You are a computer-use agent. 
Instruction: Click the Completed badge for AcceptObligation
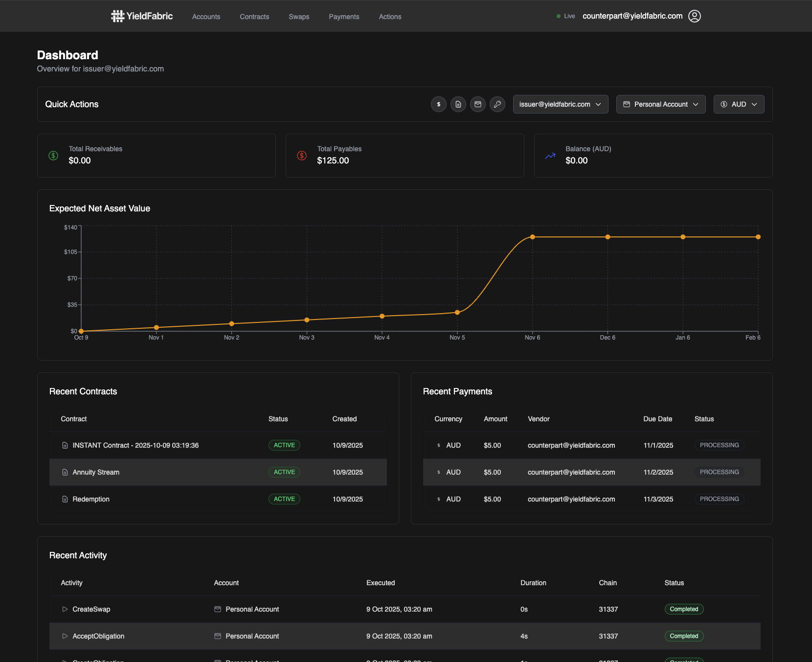pos(684,636)
